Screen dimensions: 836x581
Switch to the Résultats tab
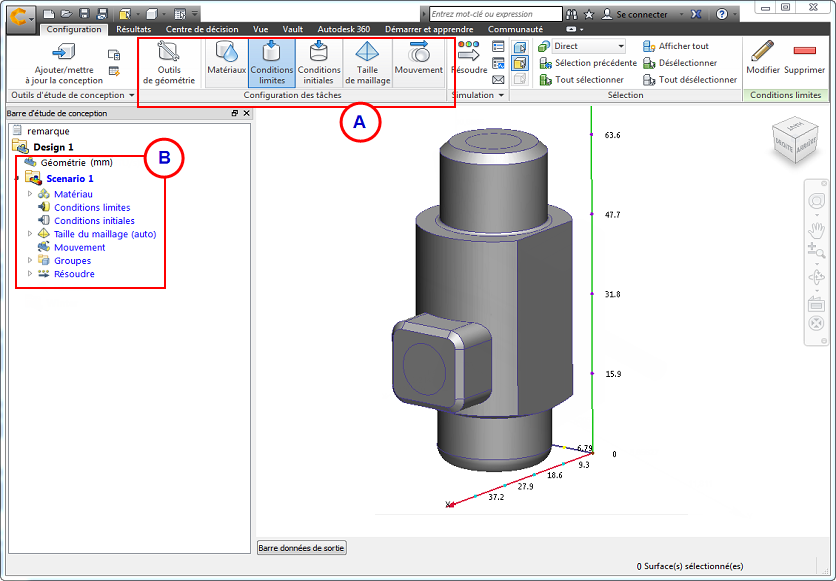pyautogui.click(x=133, y=29)
